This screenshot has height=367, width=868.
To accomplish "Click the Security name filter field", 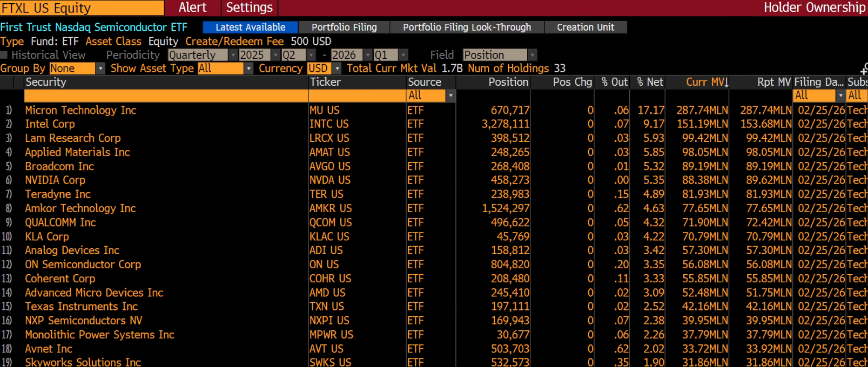I will pos(166,96).
